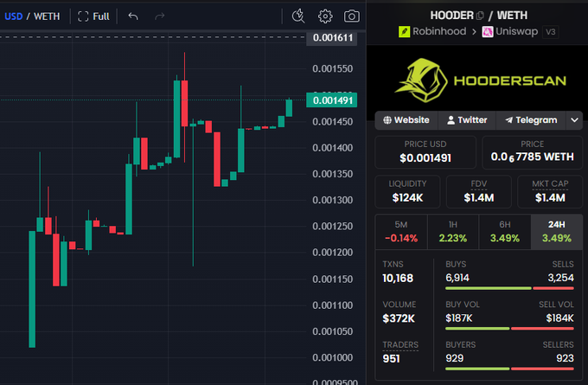
Task: Click the Uniswap DEX logo
Action: click(x=488, y=31)
